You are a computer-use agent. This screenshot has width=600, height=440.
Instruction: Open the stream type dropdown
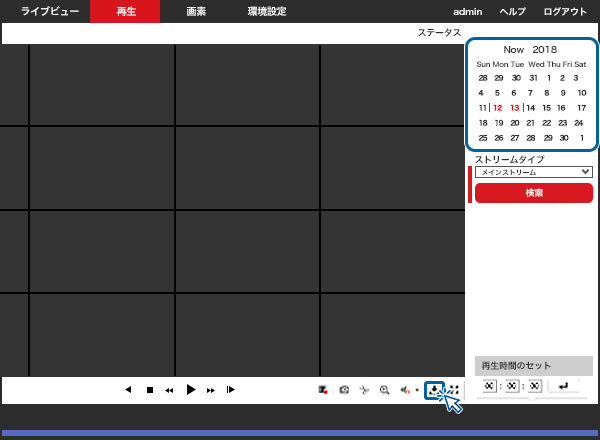click(534, 172)
